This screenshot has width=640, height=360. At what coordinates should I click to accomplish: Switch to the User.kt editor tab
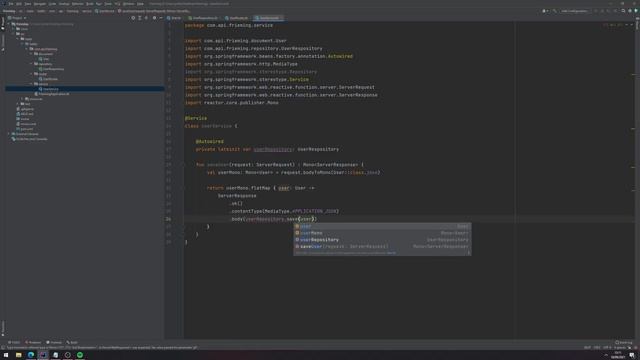pos(174,18)
